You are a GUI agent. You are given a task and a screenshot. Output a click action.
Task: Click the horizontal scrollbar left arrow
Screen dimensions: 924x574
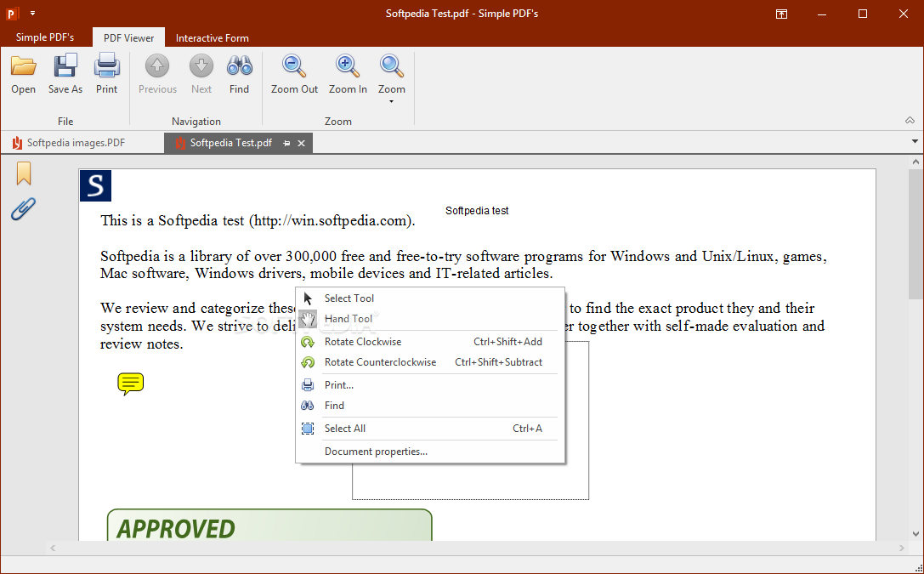click(53, 548)
